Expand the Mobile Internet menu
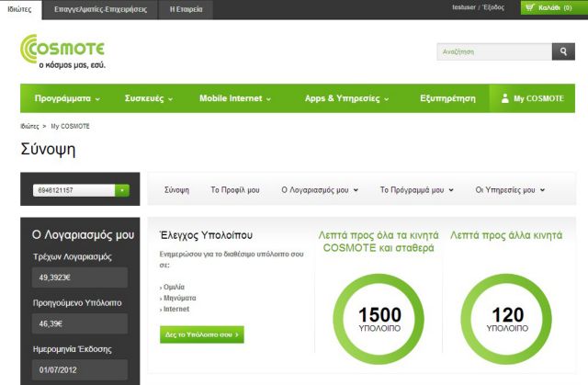588x385 pixels. 235,98
